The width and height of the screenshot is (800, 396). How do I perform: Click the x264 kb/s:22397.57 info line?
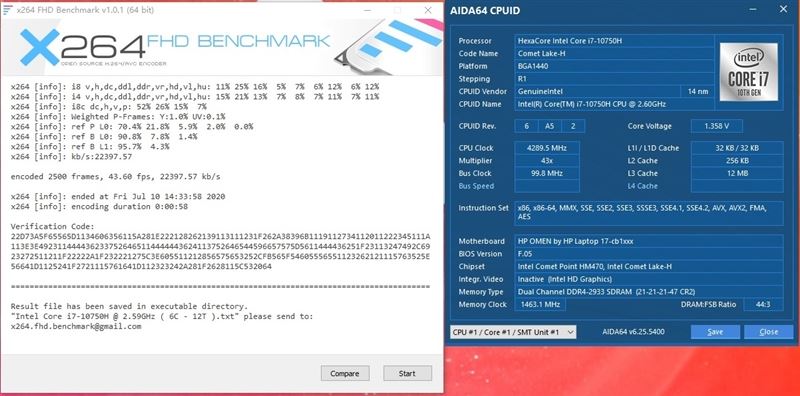tap(71, 157)
